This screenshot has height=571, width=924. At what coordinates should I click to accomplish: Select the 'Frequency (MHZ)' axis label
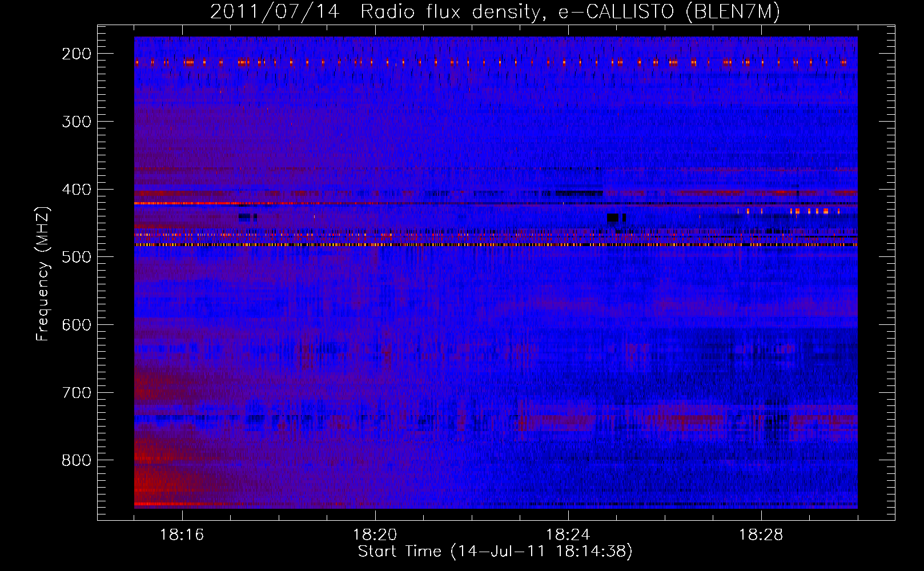43,274
